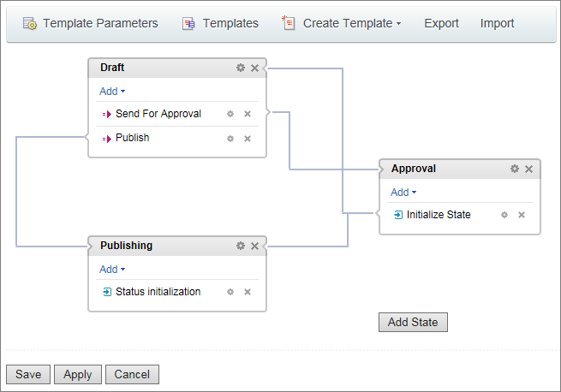This screenshot has height=392, width=561.
Task: Delete the Publish action row
Action: pos(248,139)
